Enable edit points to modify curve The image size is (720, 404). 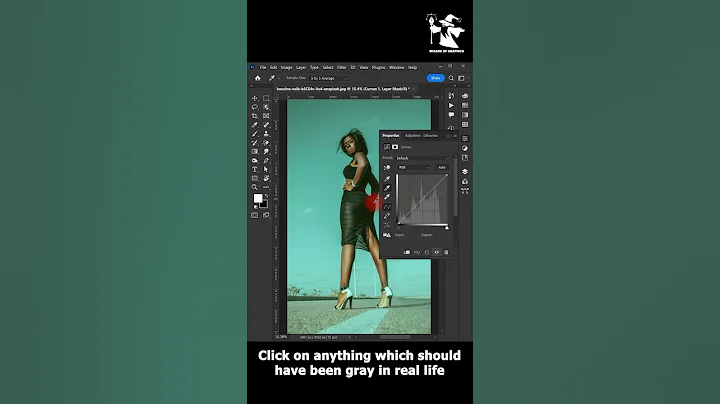click(387, 207)
